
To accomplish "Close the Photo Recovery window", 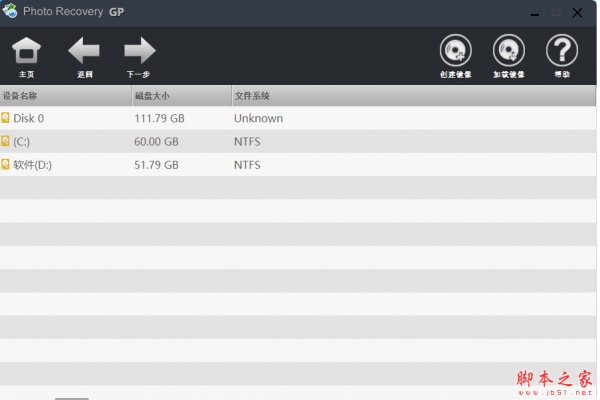I will [x=577, y=13].
